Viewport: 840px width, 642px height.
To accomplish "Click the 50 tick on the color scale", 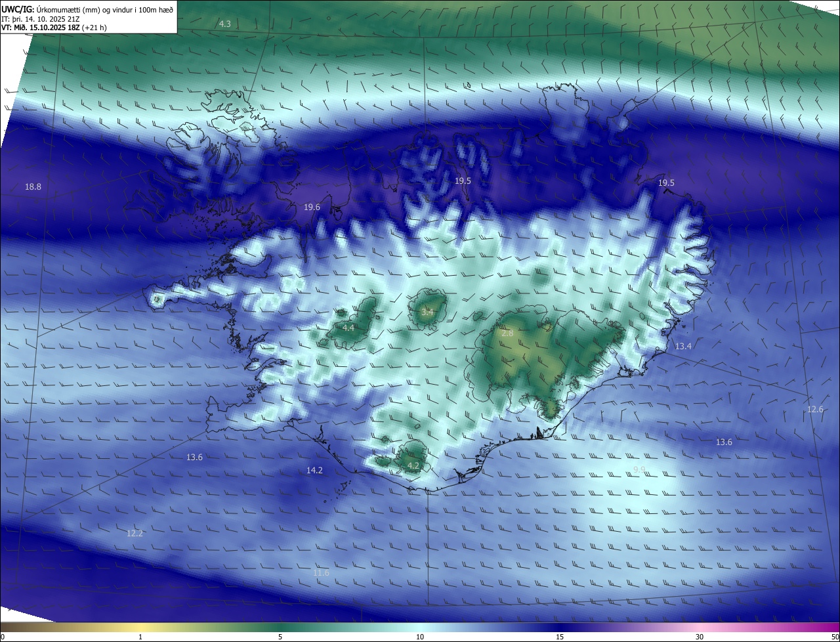I will pos(835,637).
